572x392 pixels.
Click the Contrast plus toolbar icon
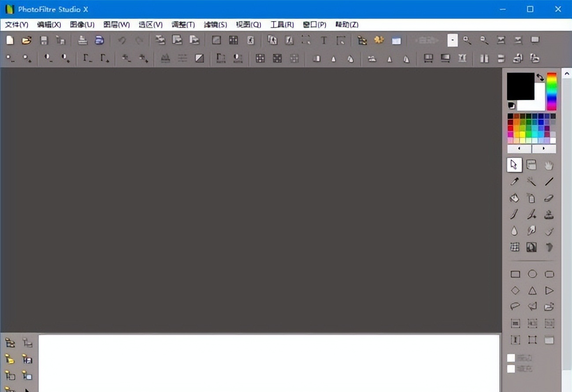click(66, 58)
